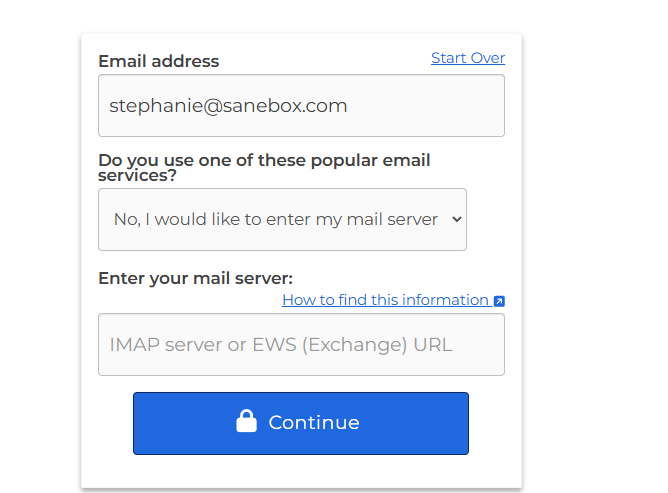Click empty right side of the mail server field
This screenshot has width=668, height=493.
[x=480, y=345]
